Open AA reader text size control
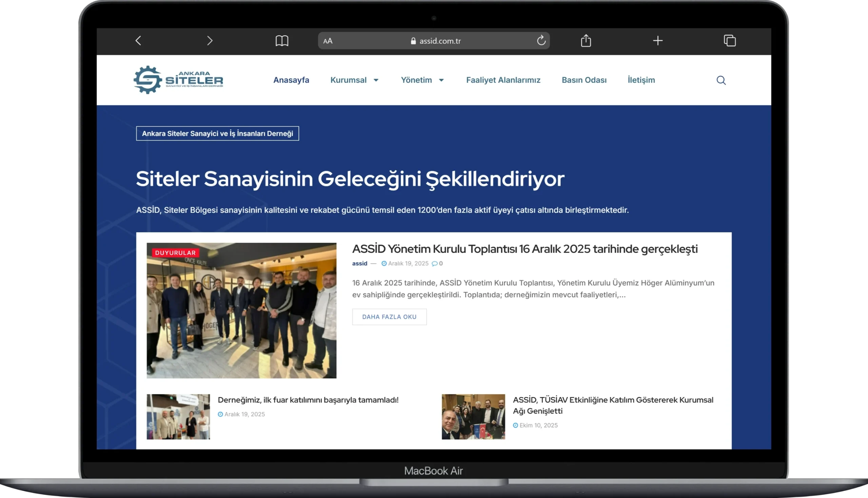This screenshot has height=498, width=868. [328, 41]
